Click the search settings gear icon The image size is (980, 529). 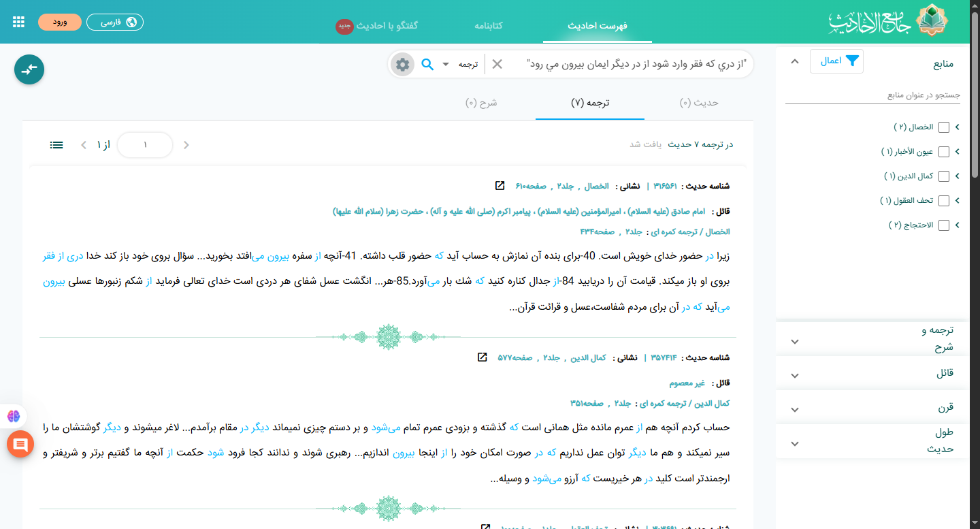(x=403, y=65)
